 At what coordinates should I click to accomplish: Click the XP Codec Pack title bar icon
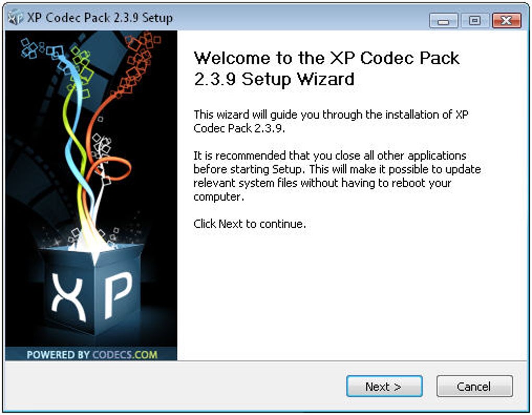[x=15, y=17]
